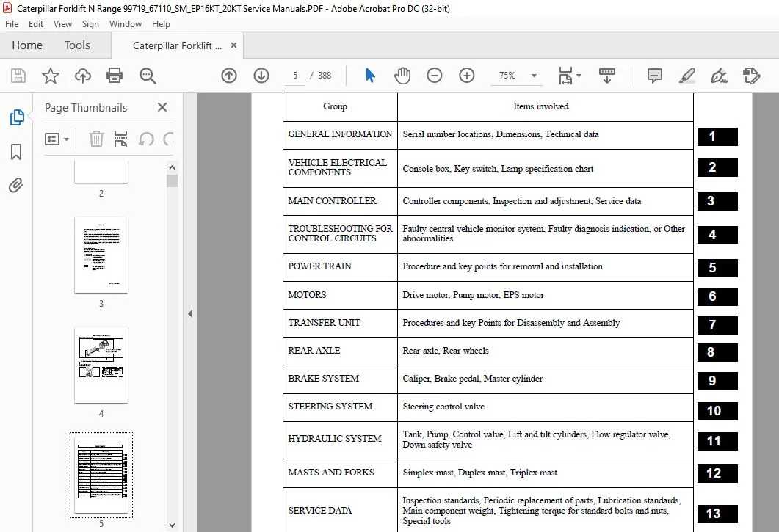Image resolution: width=779 pixels, height=532 pixels.
Task: Open the zoom level 75% dropdown
Action: [534, 76]
